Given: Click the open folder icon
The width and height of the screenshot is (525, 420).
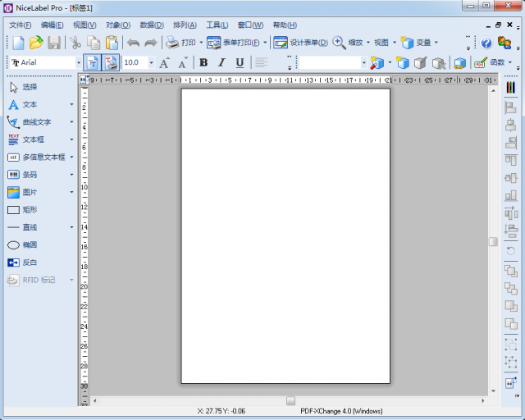Looking at the screenshot, I should coord(35,43).
